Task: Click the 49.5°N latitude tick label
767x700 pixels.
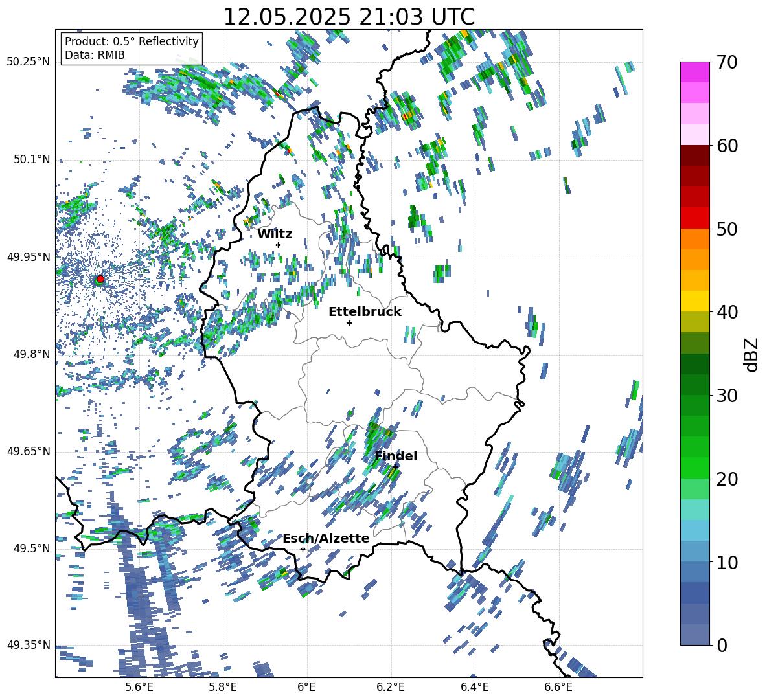Action: tap(32, 548)
